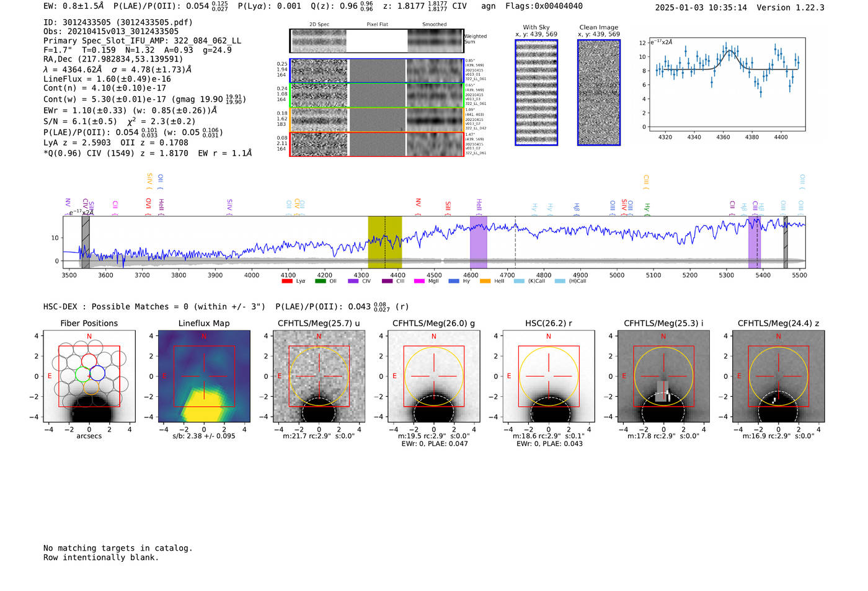Image resolution: width=868 pixels, height=591 pixels.
Task: Click the orange circled fiber in Fiber Positions
Action: click(91, 388)
